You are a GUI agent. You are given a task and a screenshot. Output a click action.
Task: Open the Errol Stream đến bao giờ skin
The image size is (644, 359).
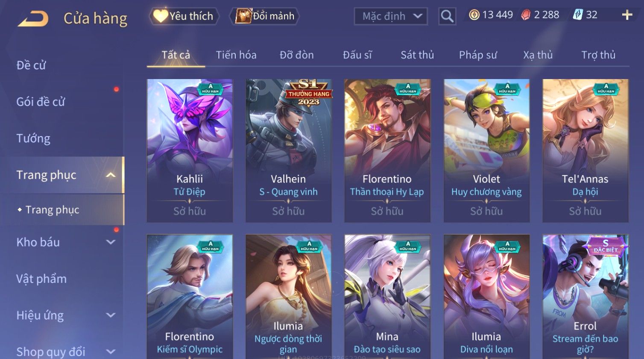click(x=585, y=297)
